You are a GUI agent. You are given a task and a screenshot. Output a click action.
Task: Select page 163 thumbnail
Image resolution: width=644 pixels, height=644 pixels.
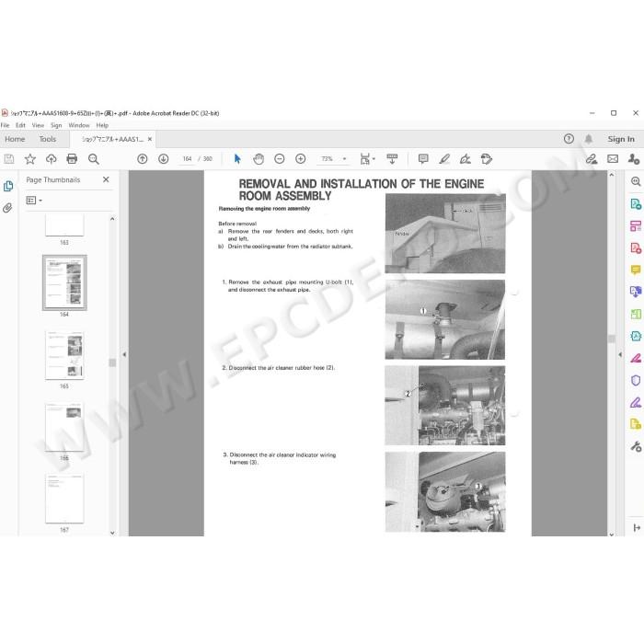[x=64, y=224]
